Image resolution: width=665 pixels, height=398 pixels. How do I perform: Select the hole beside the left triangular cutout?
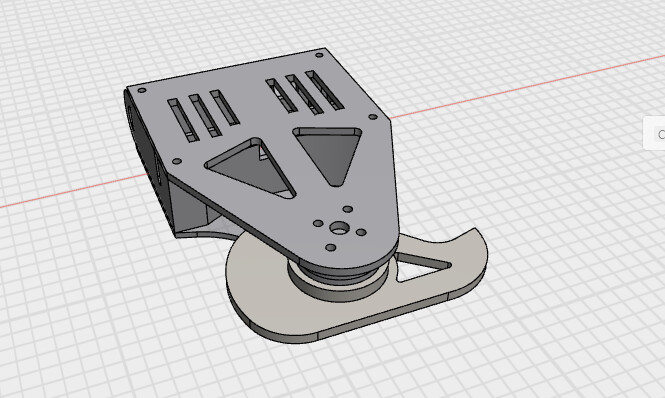177,161
